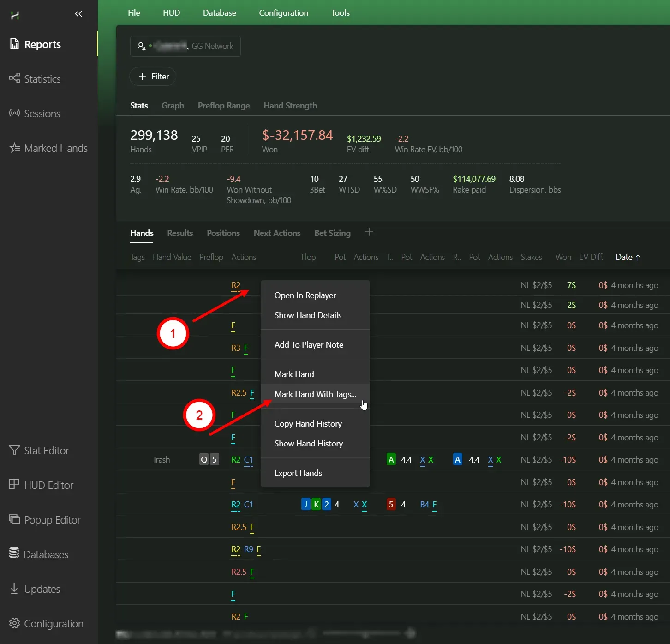670x644 pixels.
Task: Click the Filter button
Action: (153, 77)
